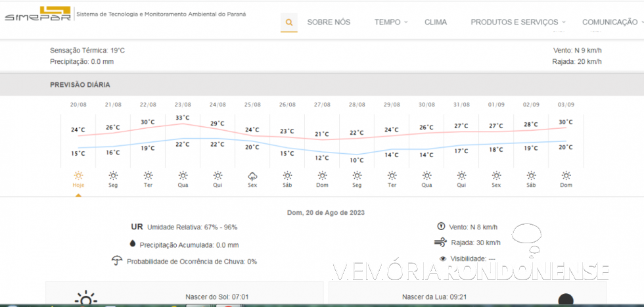Image resolution: width=644 pixels, height=307 pixels.
Task: Select today's sunny weather icon (Hoje)
Action: coord(78,176)
